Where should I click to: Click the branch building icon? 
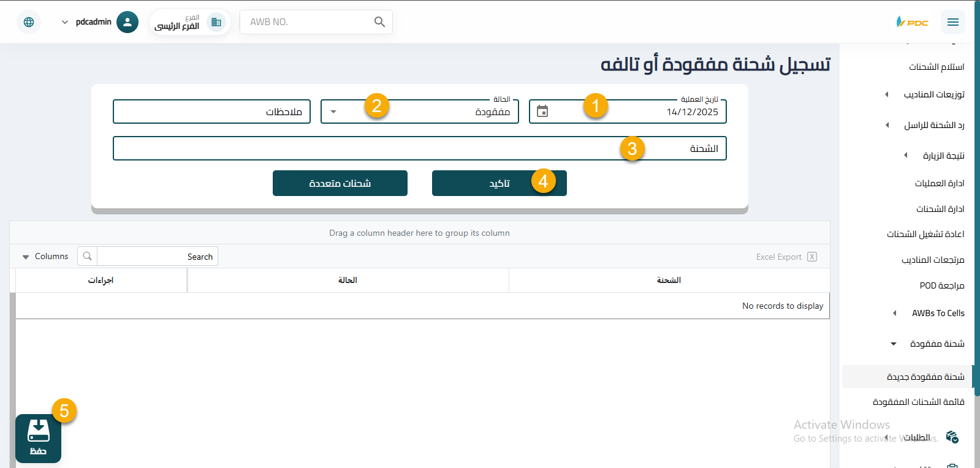tap(216, 22)
